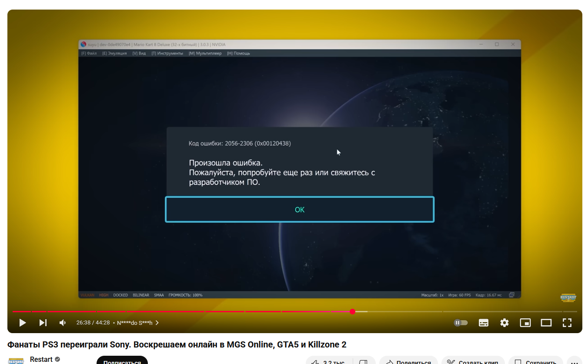
Task: Save with the Сохранить button
Action: [535, 361]
